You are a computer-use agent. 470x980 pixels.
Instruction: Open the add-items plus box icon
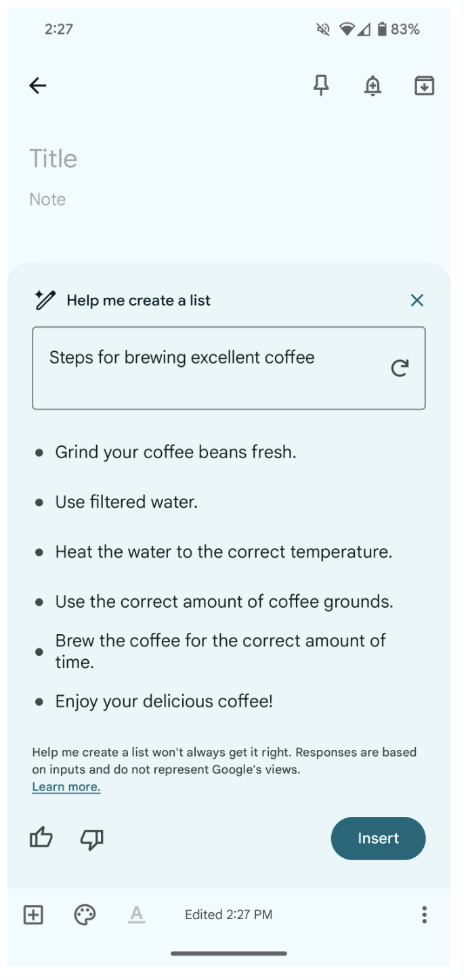click(33, 915)
